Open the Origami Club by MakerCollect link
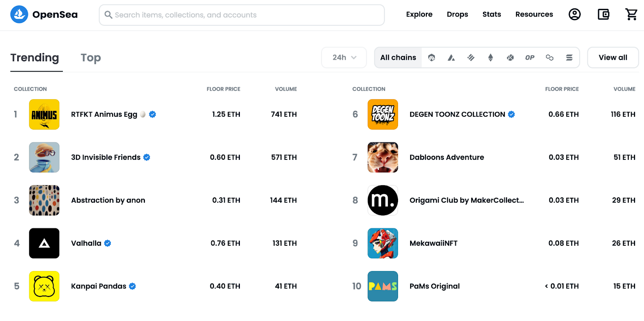Viewport: 644px width, 321px height. [466, 200]
